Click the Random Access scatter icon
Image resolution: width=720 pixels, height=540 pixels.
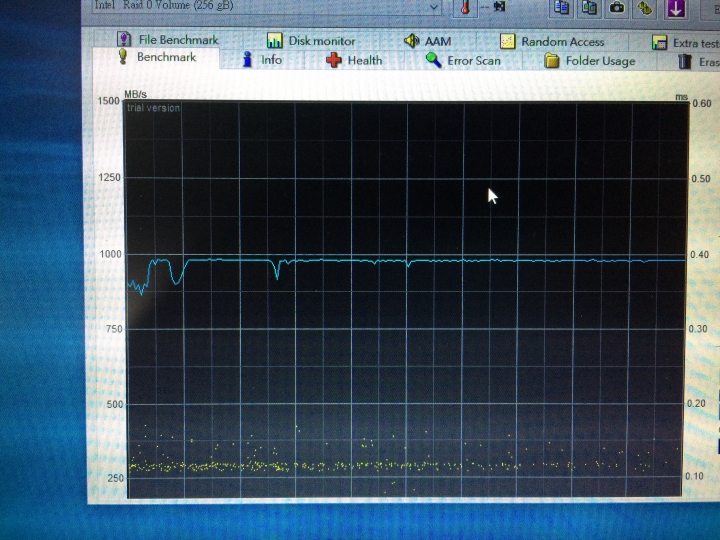tap(507, 42)
